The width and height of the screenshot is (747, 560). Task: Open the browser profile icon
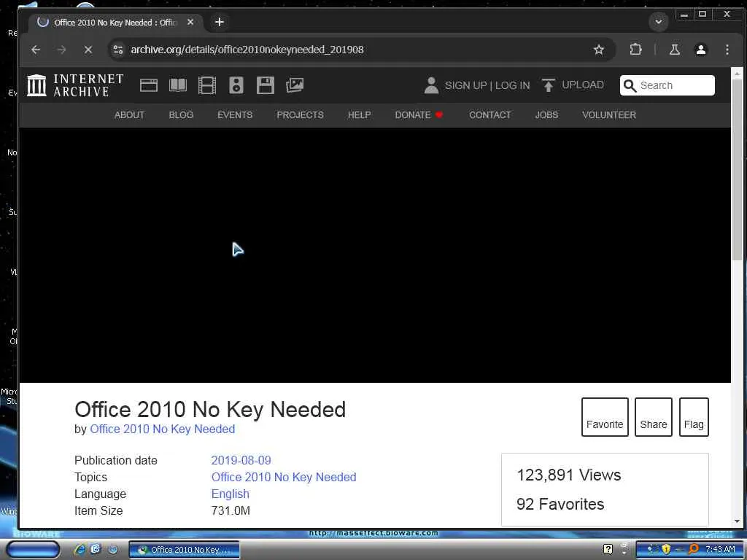coord(701,50)
